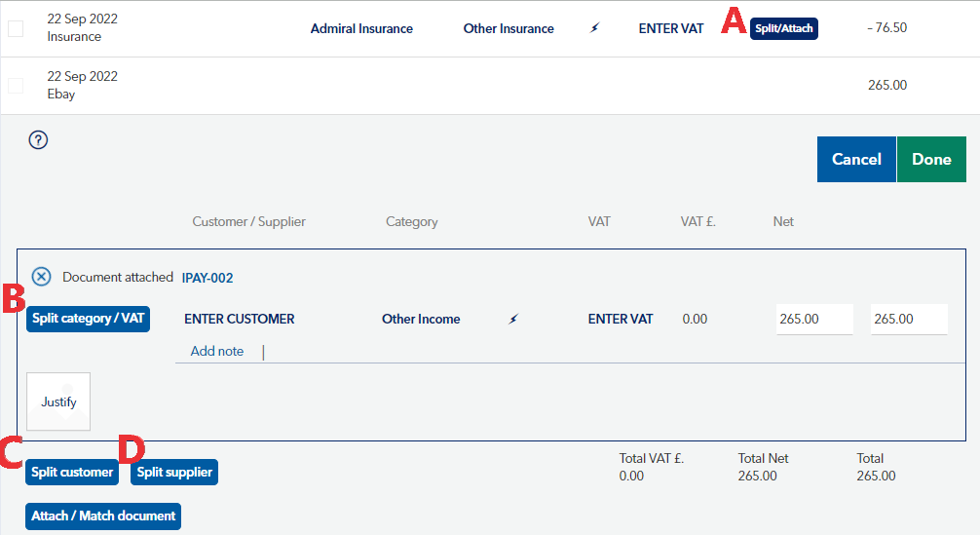The image size is (980, 535).
Task: Select the Split customer button
Action: click(x=72, y=472)
